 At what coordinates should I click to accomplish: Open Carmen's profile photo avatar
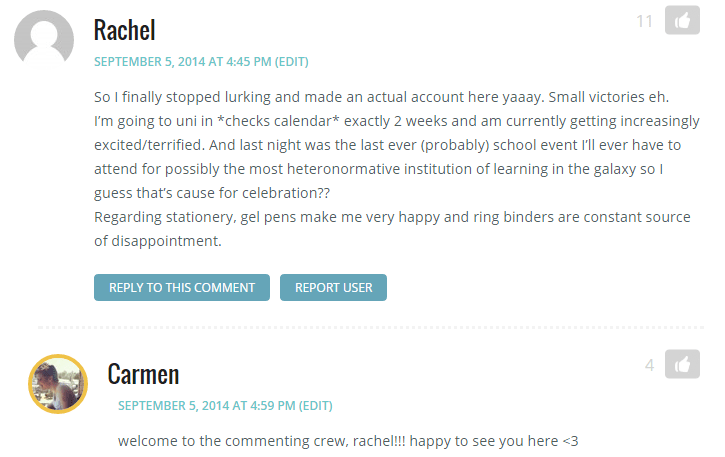pyautogui.click(x=57, y=385)
